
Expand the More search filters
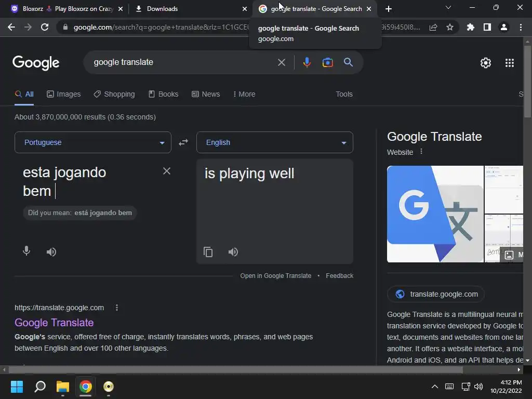(244, 94)
